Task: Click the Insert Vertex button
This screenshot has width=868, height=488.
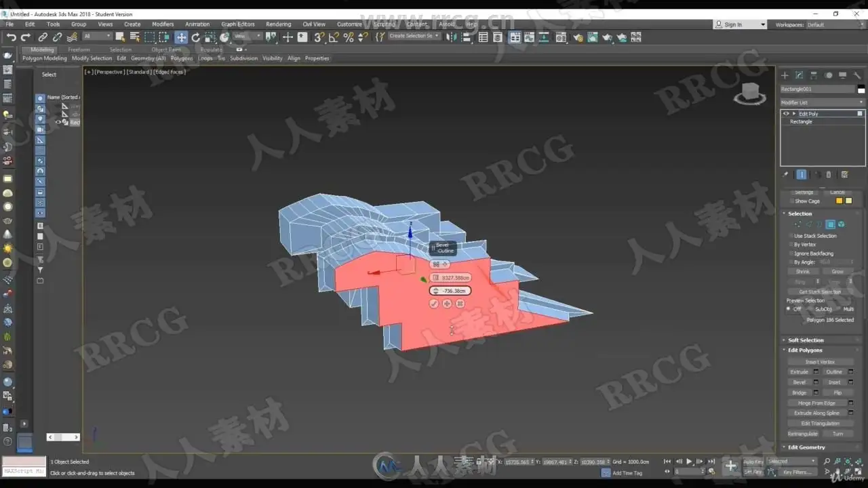Action: click(x=820, y=362)
